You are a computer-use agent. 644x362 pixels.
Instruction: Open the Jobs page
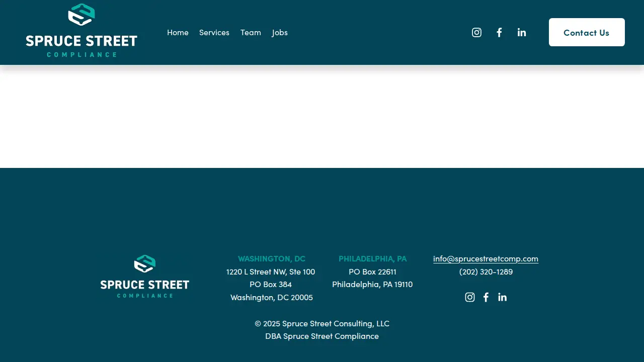tap(280, 33)
